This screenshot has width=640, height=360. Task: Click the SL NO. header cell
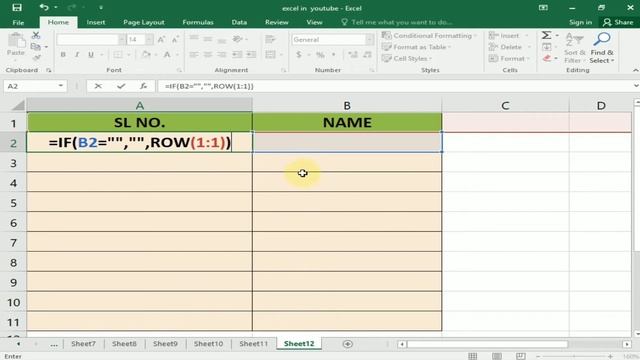click(x=140, y=122)
